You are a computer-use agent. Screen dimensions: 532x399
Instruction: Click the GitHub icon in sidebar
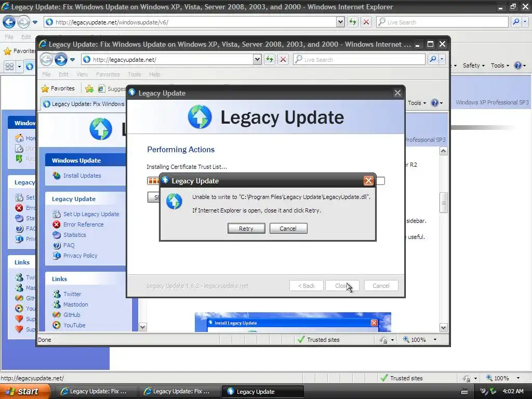coord(57,315)
